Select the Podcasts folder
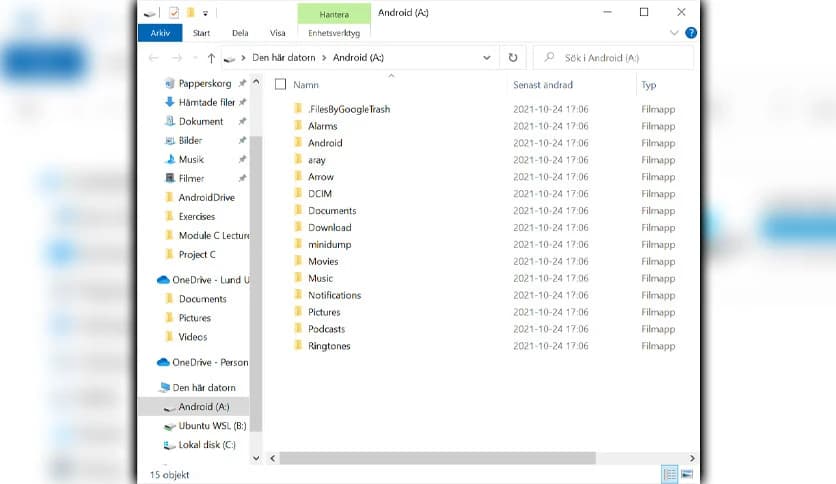836x484 pixels. tap(326, 329)
